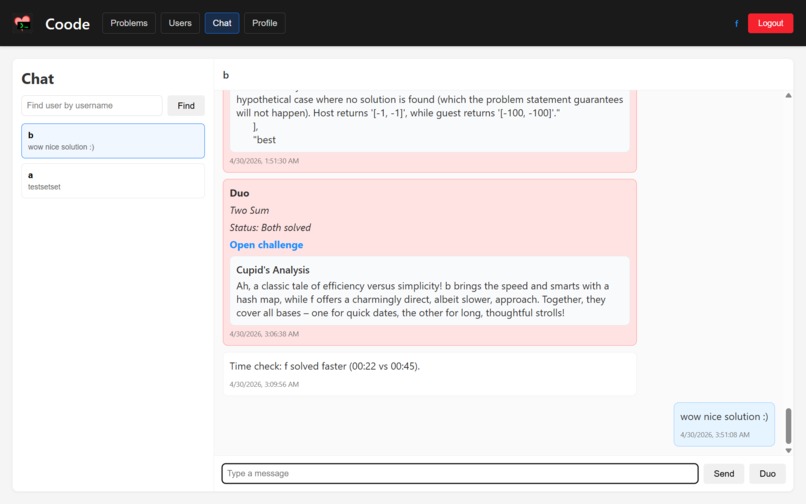Click the 'Duo' card heading
Image resolution: width=806 pixels, height=504 pixels.
pos(240,193)
